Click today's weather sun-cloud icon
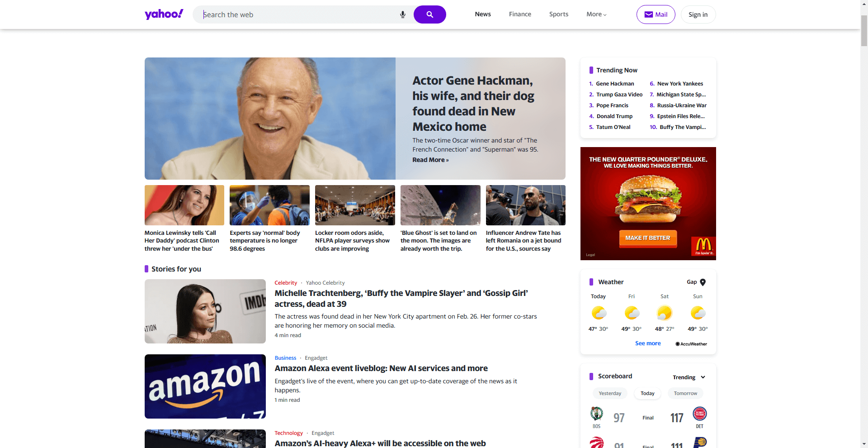 (599, 313)
